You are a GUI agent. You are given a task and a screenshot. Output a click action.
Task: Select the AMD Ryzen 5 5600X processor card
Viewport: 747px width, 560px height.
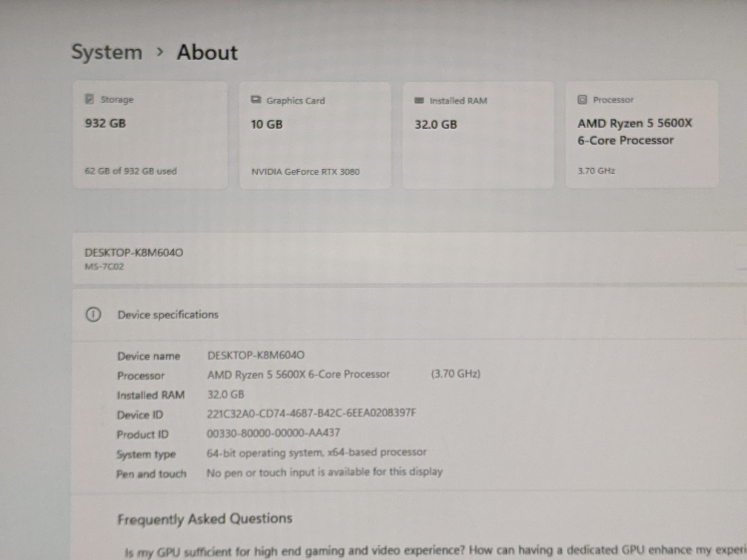642,135
